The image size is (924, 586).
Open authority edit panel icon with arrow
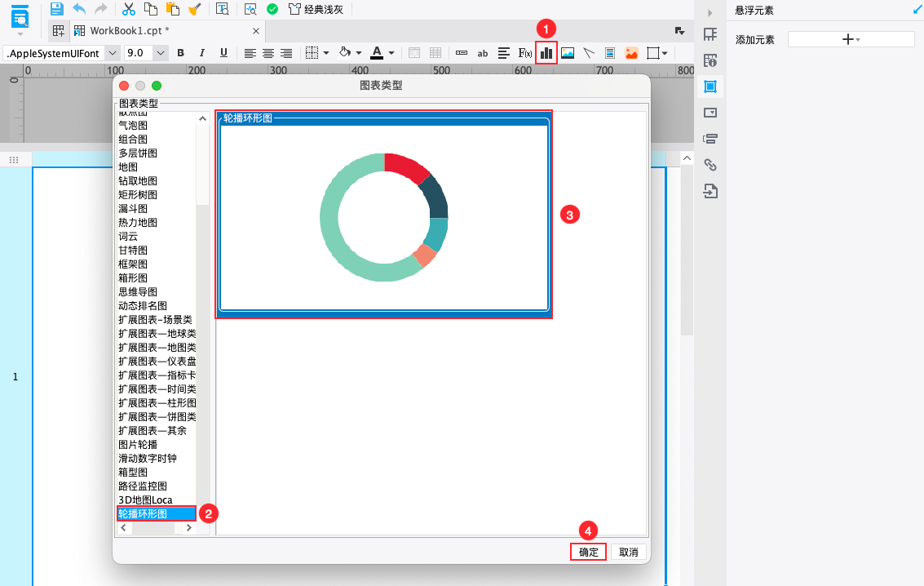pyautogui.click(x=710, y=191)
